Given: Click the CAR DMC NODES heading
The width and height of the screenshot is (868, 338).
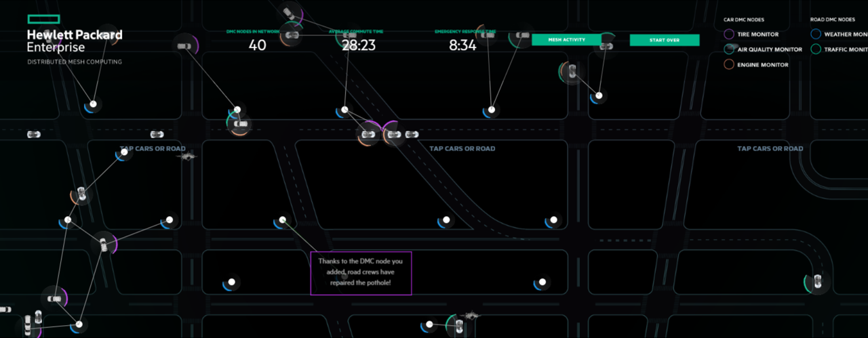Looking at the screenshot, I should [x=743, y=20].
